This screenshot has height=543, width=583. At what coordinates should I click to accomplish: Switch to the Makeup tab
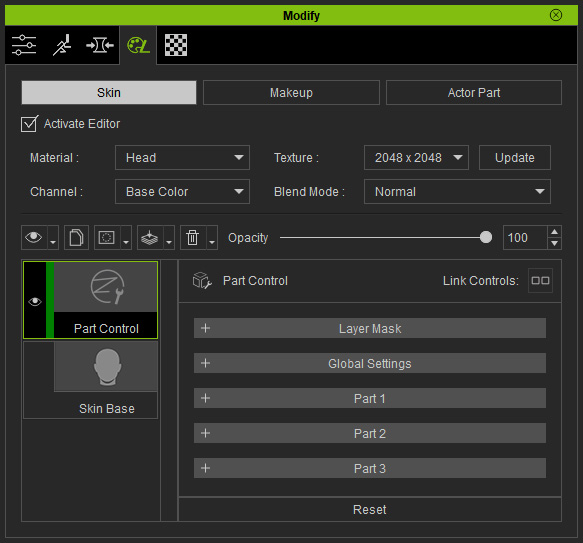pyautogui.click(x=291, y=93)
